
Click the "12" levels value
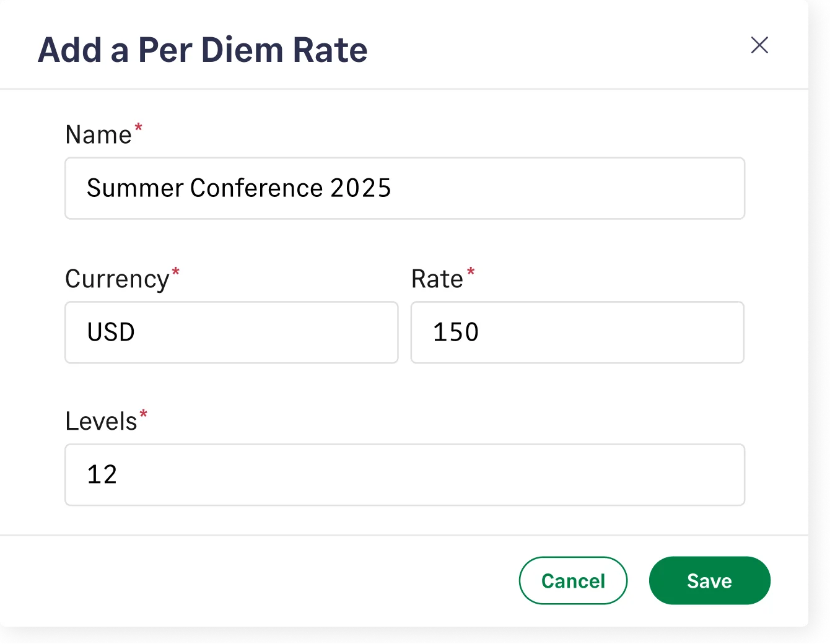pos(102,475)
